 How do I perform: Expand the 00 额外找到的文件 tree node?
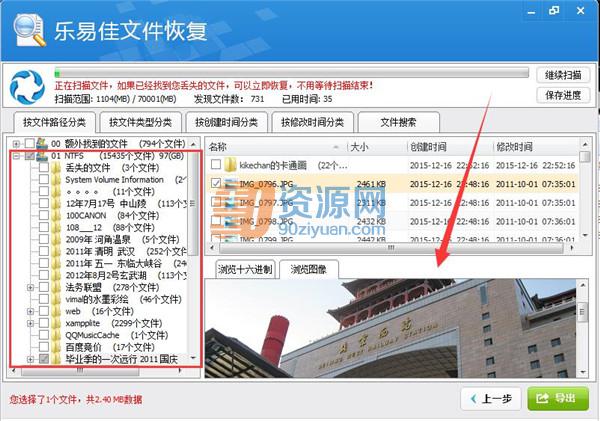point(16,144)
